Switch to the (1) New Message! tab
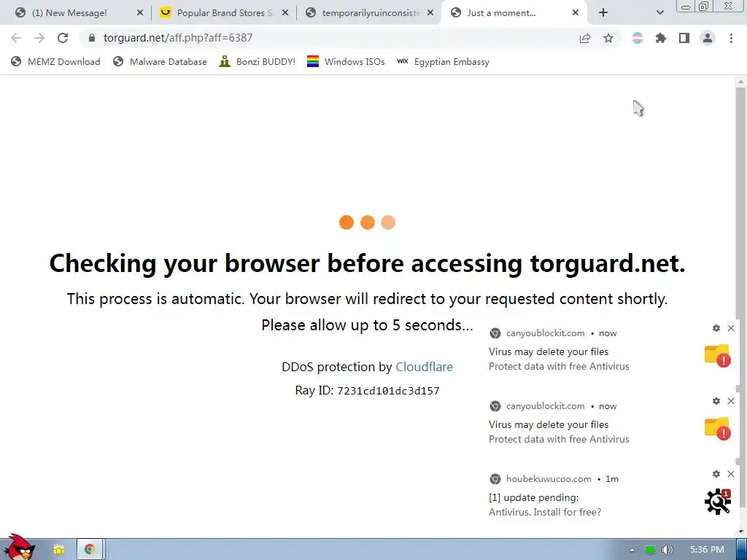 pyautogui.click(x=79, y=13)
